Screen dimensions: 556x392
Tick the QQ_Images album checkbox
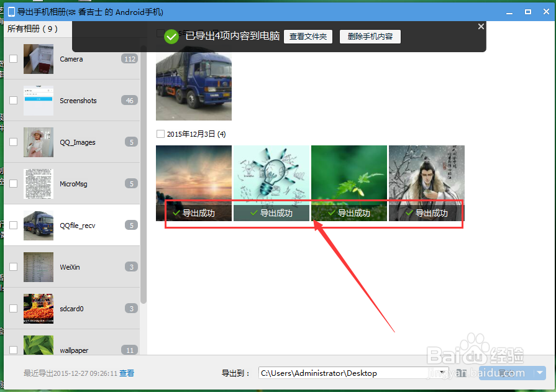point(13,142)
